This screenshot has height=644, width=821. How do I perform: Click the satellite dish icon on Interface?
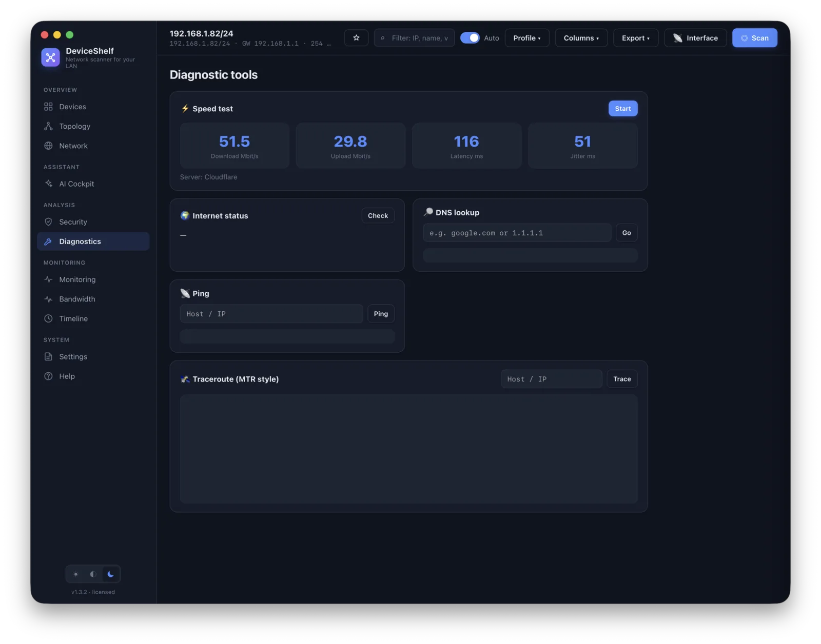(x=677, y=38)
